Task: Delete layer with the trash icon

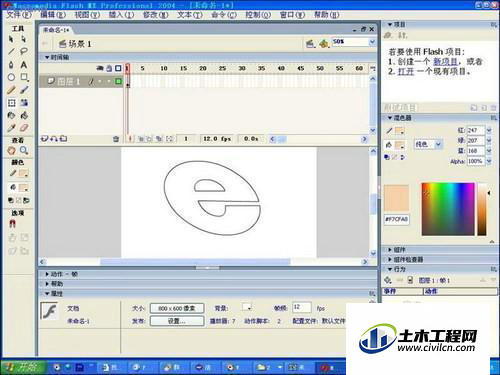Action: 116,139
